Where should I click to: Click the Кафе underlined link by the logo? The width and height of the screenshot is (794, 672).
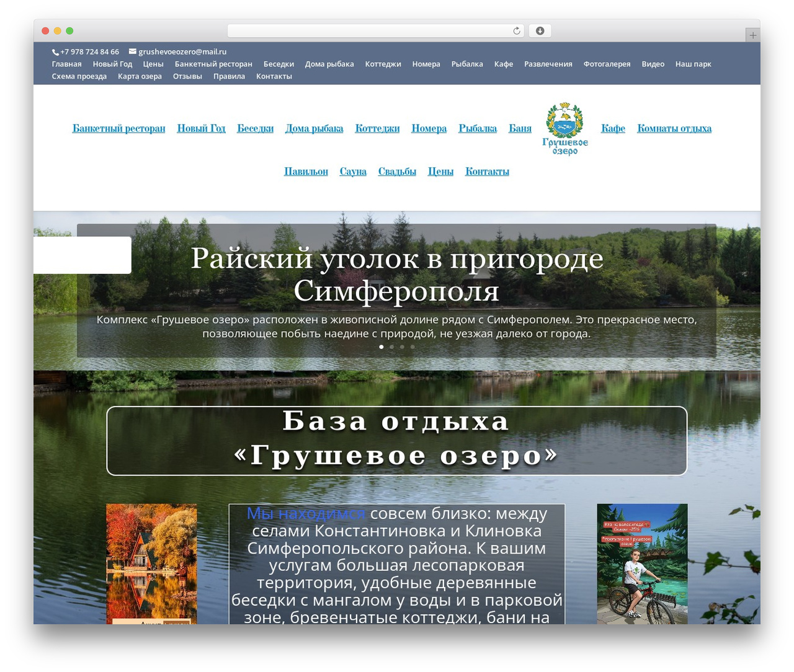tap(613, 128)
